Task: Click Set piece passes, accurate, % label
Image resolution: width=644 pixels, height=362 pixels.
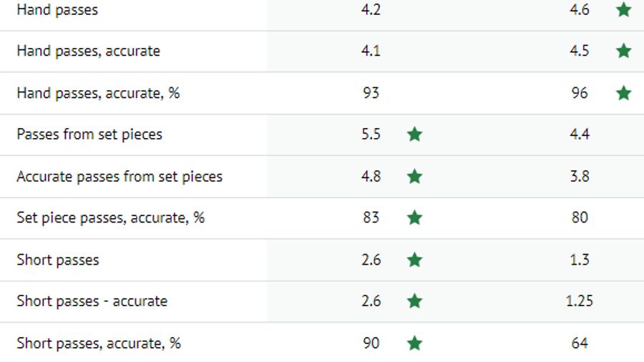Action: point(111,217)
